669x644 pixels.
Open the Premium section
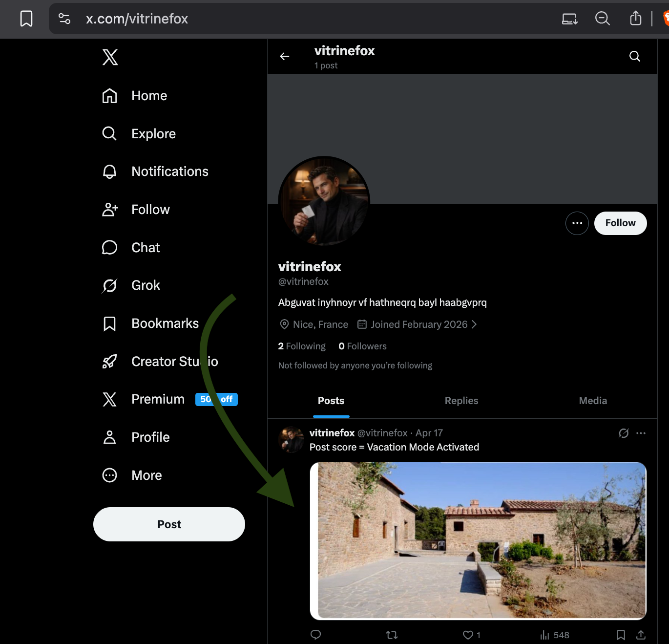pos(158,399)
